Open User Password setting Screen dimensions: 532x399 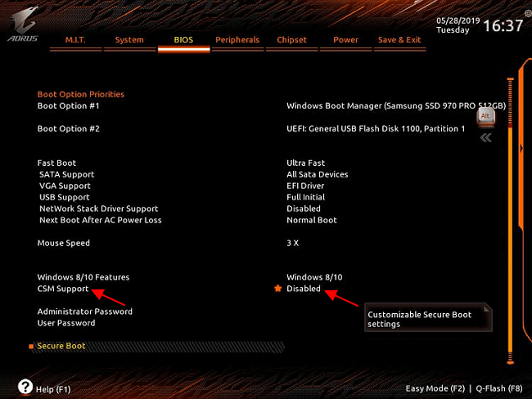(x=66, y=323)
